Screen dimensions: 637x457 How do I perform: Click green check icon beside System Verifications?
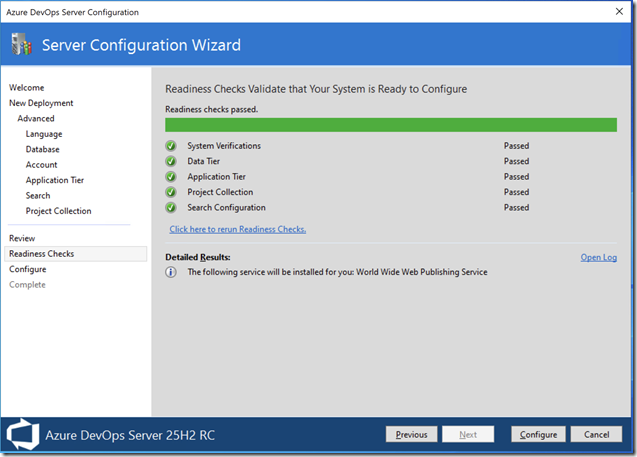click(x=171, y=146)
